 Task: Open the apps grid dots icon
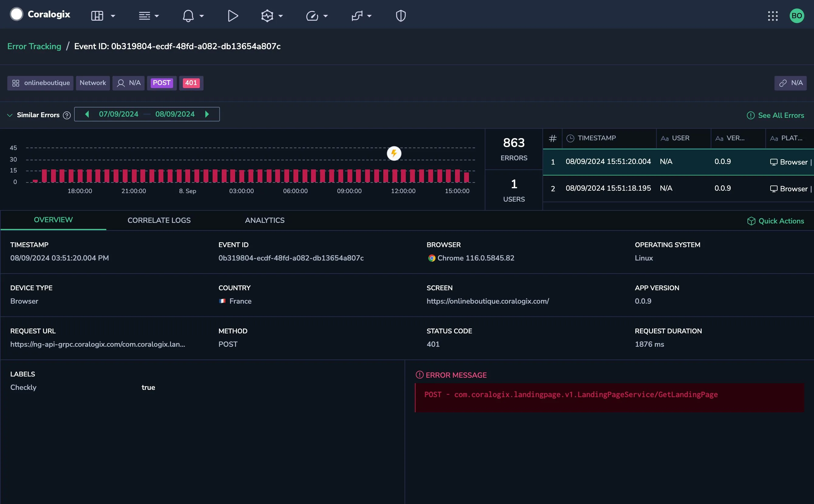point(773,16)
